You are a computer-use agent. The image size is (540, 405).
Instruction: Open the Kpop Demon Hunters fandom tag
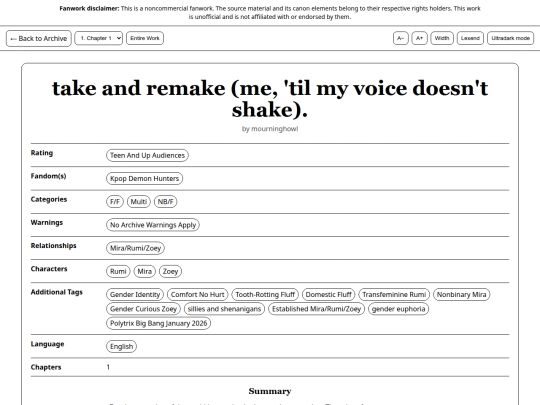click(x=144, y=178)
